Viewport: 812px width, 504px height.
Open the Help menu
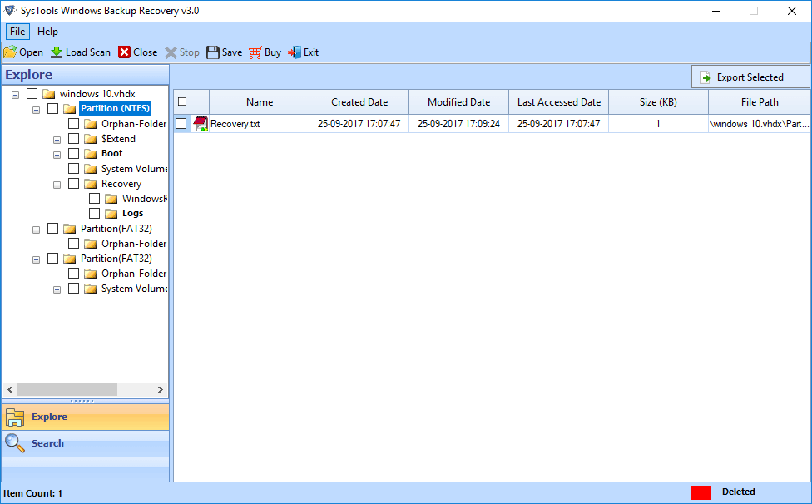47,32
